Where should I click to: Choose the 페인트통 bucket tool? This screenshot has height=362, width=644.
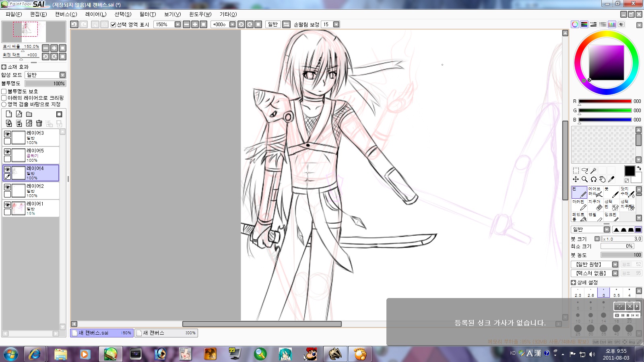pos(579,217)
